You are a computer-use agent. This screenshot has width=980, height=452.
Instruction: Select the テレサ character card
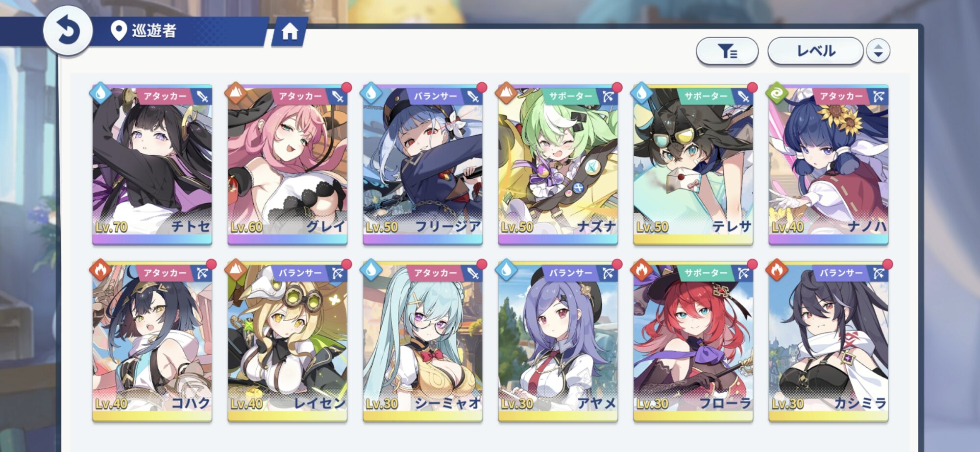[x=693, y=165]
